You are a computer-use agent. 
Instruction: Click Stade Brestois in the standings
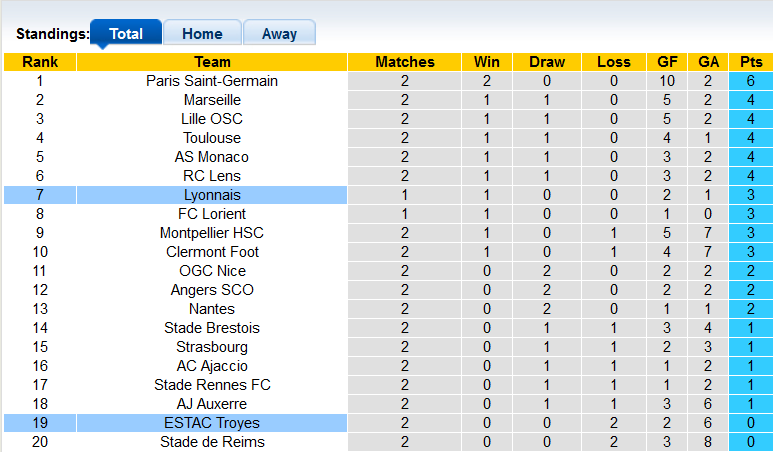(212, 328)
